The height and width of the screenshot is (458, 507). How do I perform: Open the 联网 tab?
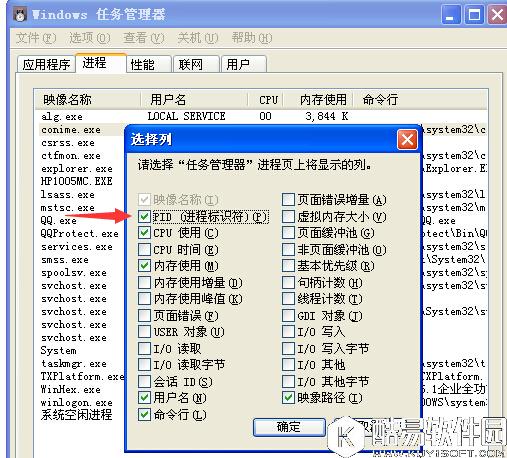[x=196, y=64]
